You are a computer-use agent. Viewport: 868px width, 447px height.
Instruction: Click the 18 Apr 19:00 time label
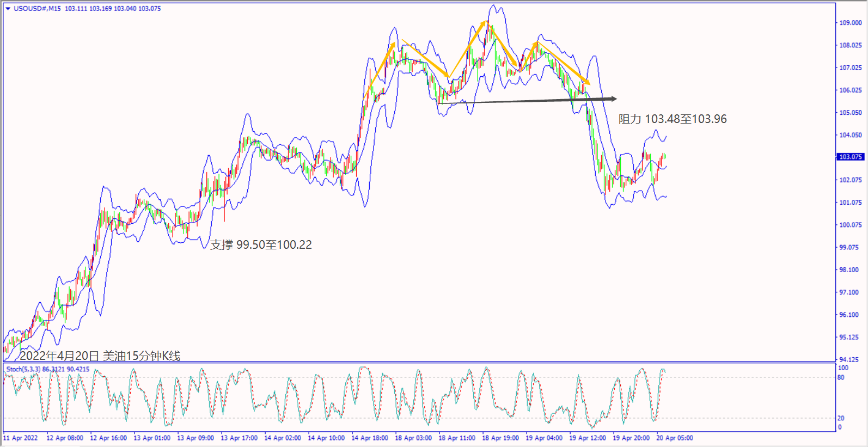(500, 438)
